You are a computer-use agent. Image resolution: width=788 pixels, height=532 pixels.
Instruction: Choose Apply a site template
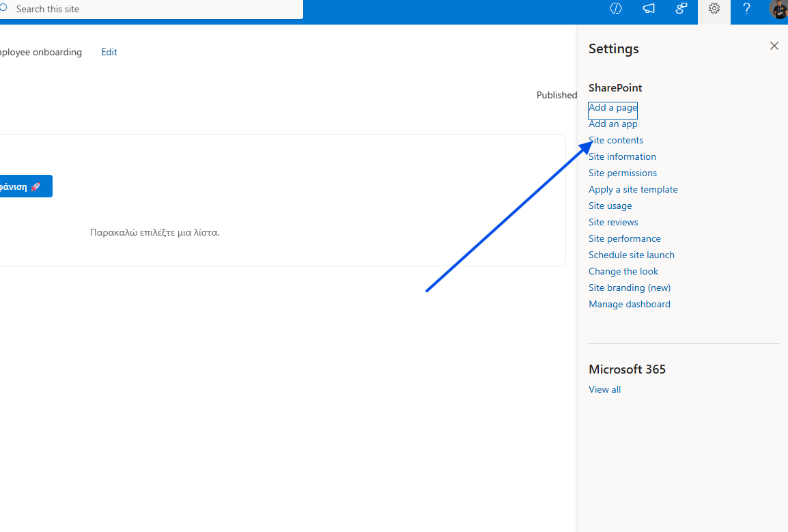633,190
